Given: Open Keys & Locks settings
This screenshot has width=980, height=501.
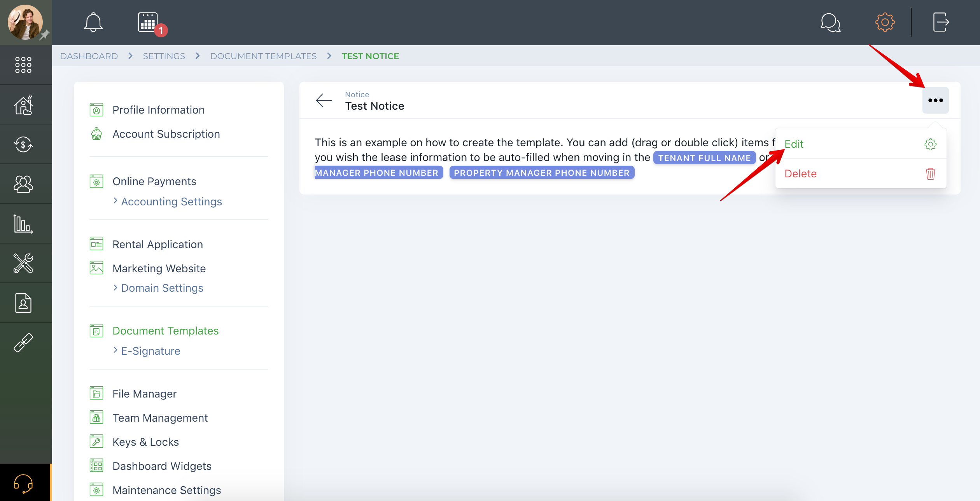Looking at the screenshot, I should pyautogui.click(x=145, y=442).
